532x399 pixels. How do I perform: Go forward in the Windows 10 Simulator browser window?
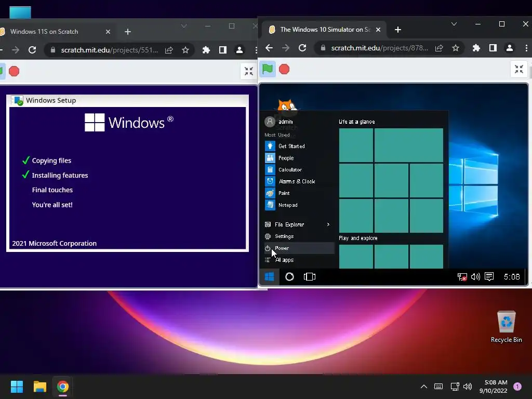click(286, 48)
